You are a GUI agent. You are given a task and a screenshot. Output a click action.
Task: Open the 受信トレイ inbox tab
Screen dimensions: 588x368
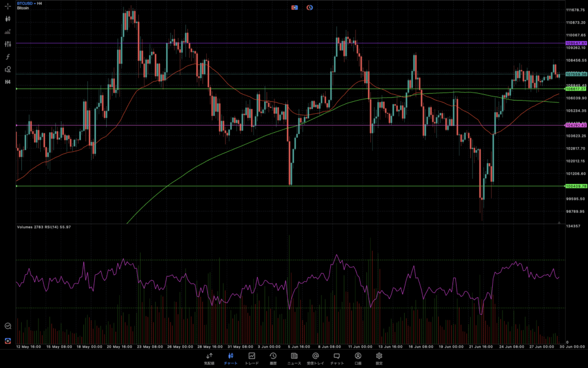pos(315,359)
